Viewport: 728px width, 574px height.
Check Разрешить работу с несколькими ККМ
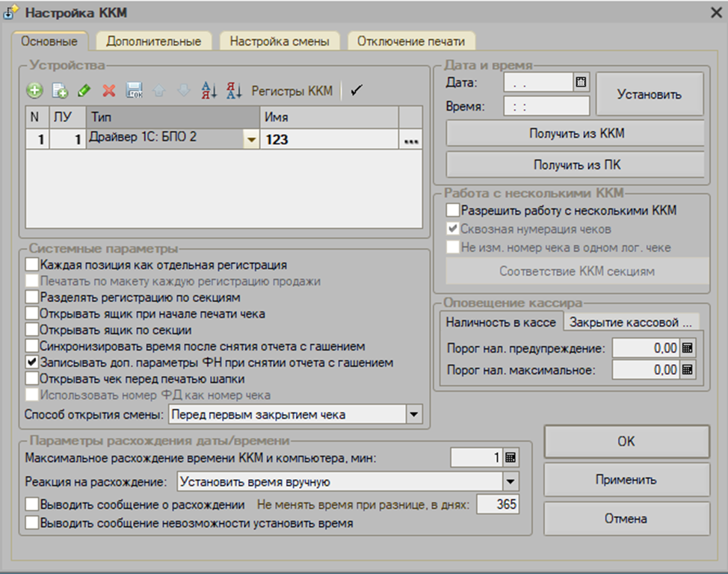[452, 211]
